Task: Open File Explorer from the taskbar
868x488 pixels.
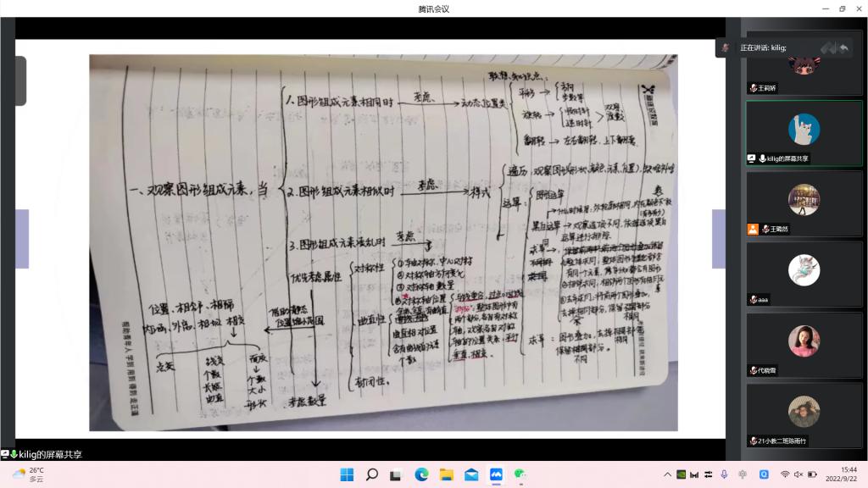Action: tap(446, 474)
